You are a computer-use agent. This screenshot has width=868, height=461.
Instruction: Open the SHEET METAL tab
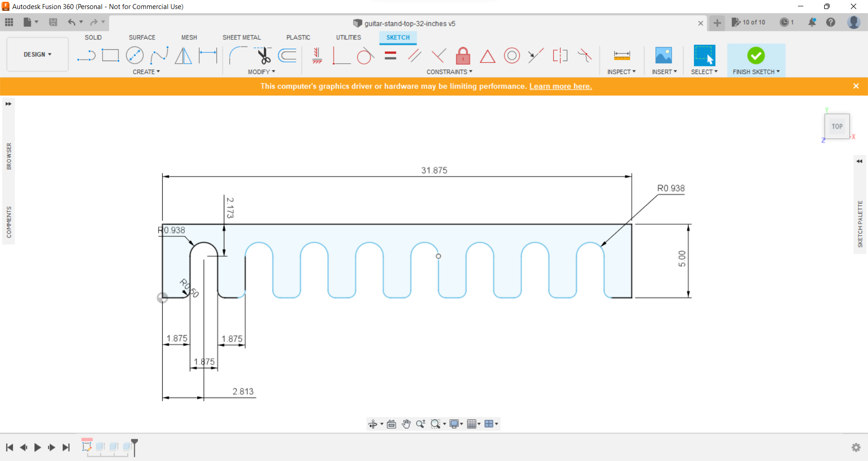click(x=242, y=37)
